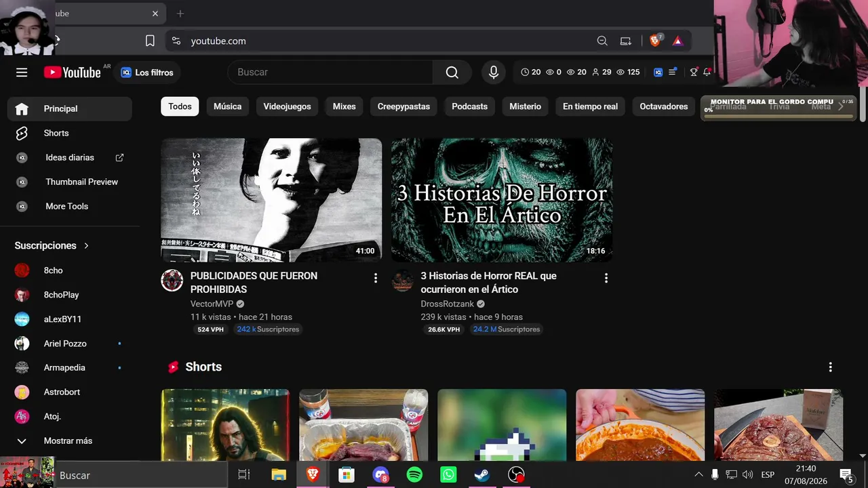Open Microsoft Store from the taskbar

point(347,475)
